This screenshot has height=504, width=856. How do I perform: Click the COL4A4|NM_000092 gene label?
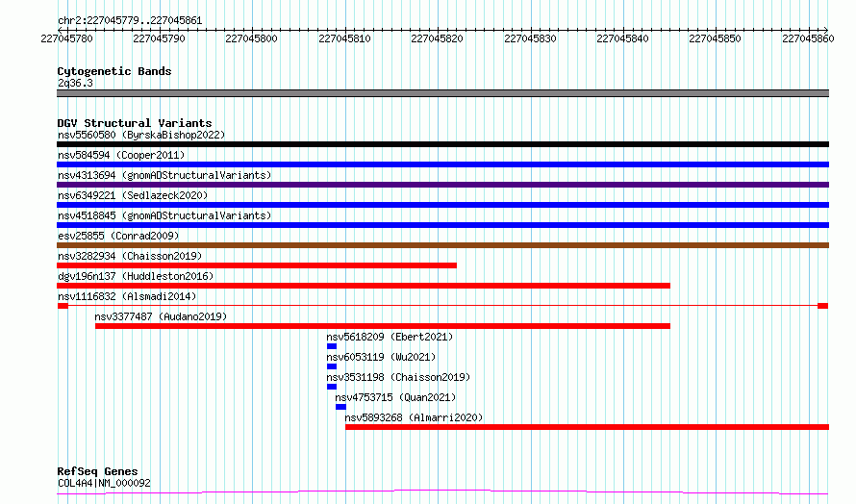tap(104, 483)
